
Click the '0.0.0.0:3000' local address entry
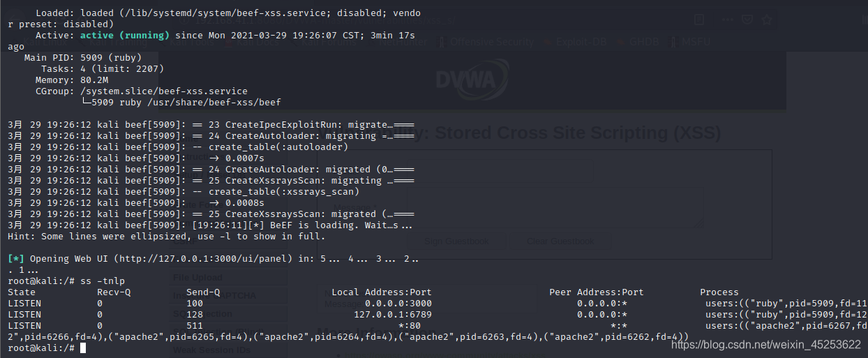click(x=398, y=303)
